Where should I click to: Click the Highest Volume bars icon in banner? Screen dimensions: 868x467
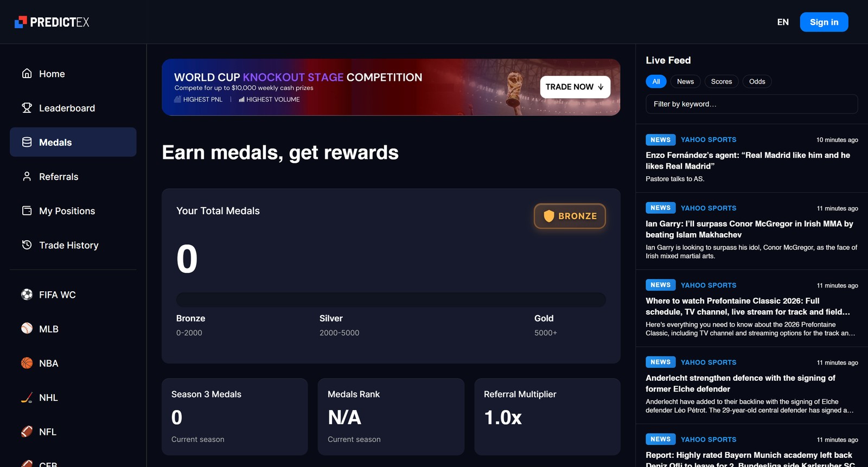pos(241,99)
